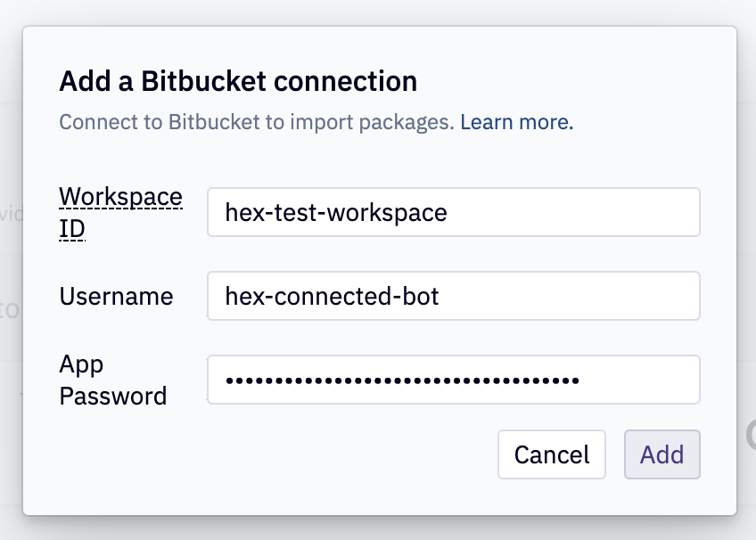Cancel the Bitbucket connection dialog
Viewport: 756px width, 540px height.
point(551,454)
